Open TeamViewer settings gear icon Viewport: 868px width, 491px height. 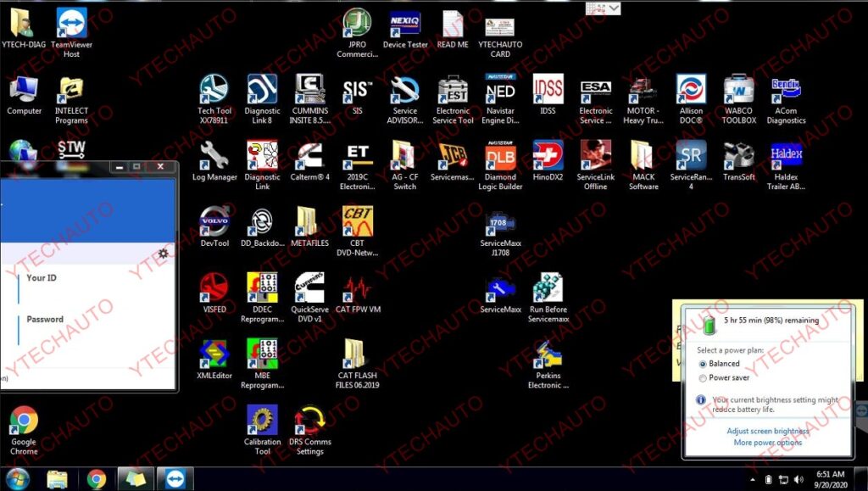(x=164, y=254)
